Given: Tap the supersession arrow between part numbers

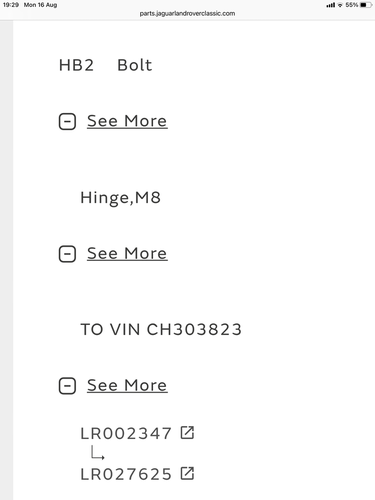Looking at the screenshot, I should click(98, 453).
